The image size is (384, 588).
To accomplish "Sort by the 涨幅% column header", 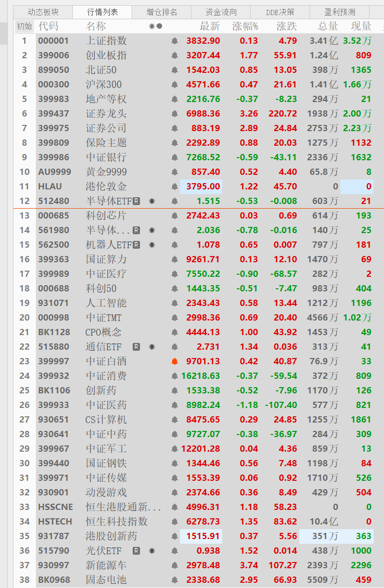I will tap(245, 27).
